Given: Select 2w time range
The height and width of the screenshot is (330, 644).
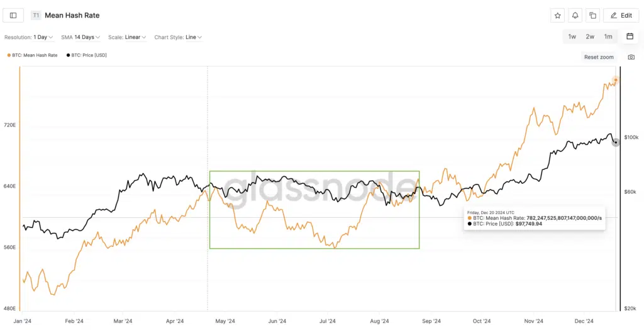Looking at the screenshot, I should pyautogui.click(x=590, y=37).
